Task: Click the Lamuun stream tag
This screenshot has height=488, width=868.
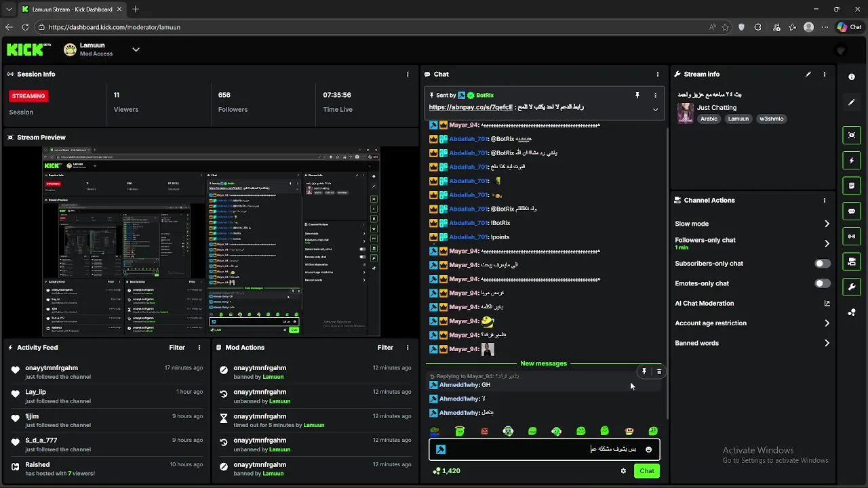Action: tap(738, 119)
